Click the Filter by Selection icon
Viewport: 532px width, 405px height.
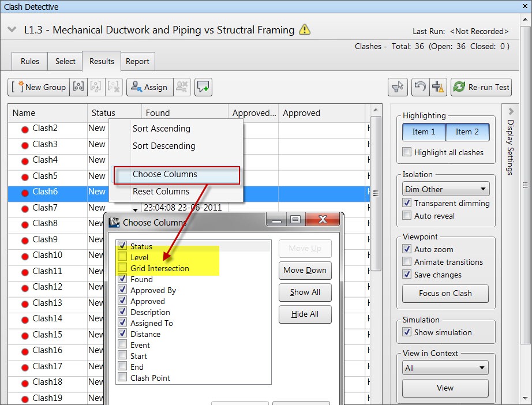(398, 87)
